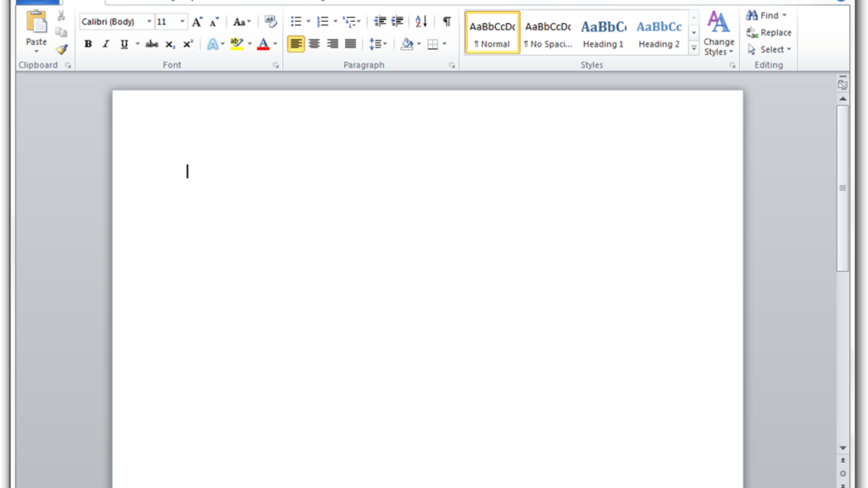This screenshot has height=488, width=868.
Task: Click the Subscript icon
Action: (x=169, y=42)
